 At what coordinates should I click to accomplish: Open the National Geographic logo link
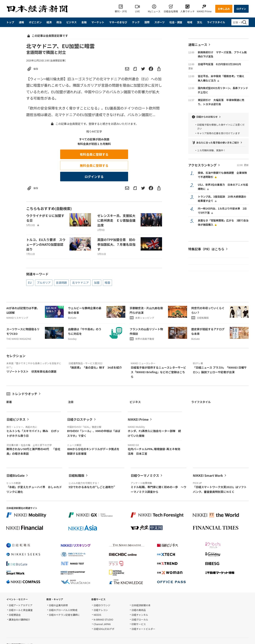(117, 572)
